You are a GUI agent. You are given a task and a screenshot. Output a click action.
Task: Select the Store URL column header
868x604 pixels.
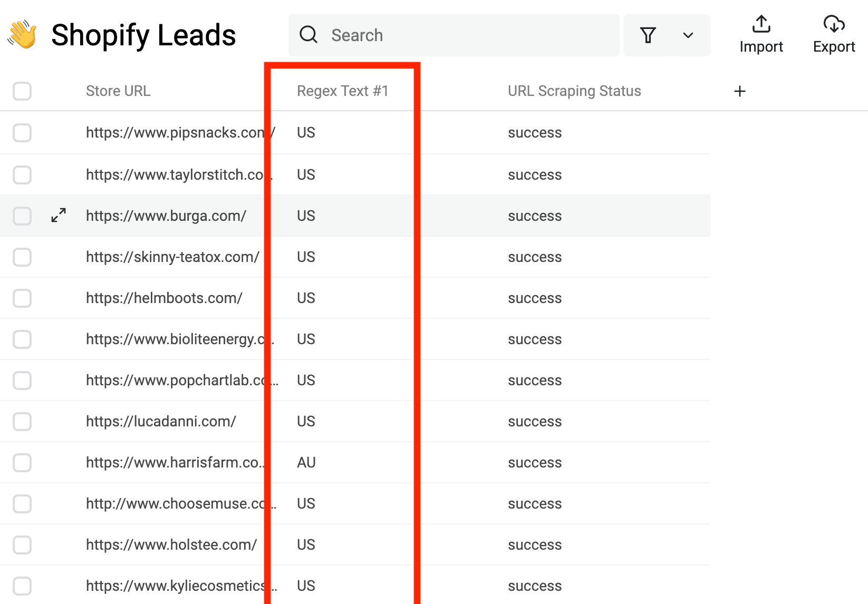coord(118,91)
